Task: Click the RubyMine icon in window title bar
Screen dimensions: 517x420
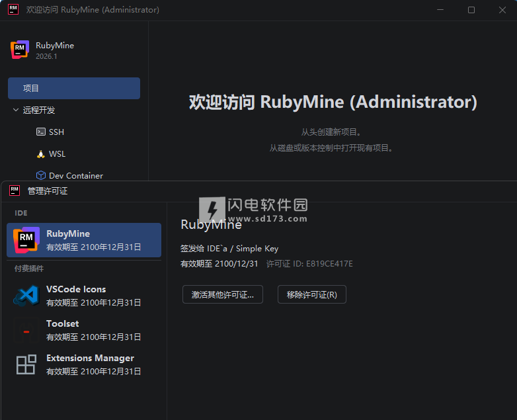Action: pyautogui.click(x=13, y=10)
